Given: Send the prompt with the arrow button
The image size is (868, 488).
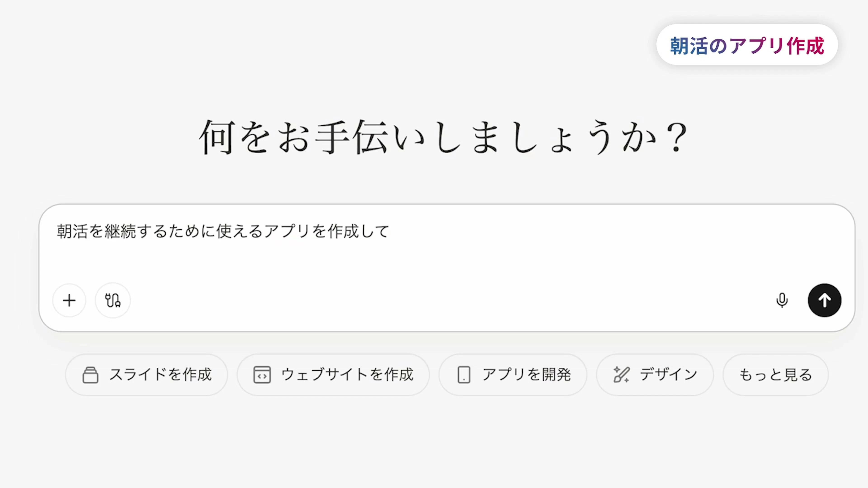Looking at the screenshot, I should [x=824, y=300].
